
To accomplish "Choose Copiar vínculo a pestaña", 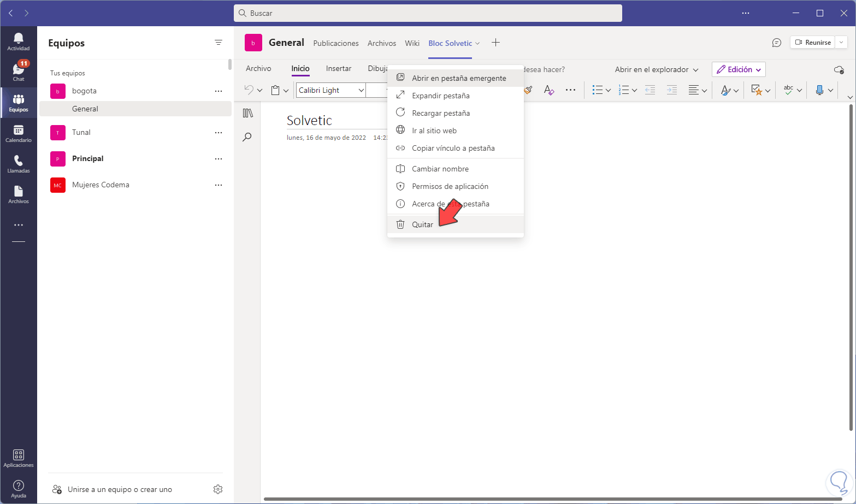I will (456, 148).
